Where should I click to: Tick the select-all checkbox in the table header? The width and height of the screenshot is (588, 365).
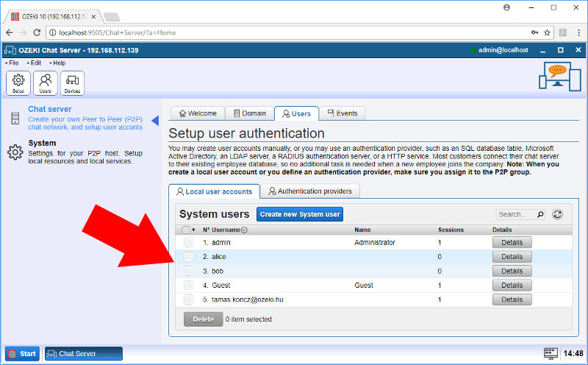click(186, 230)
